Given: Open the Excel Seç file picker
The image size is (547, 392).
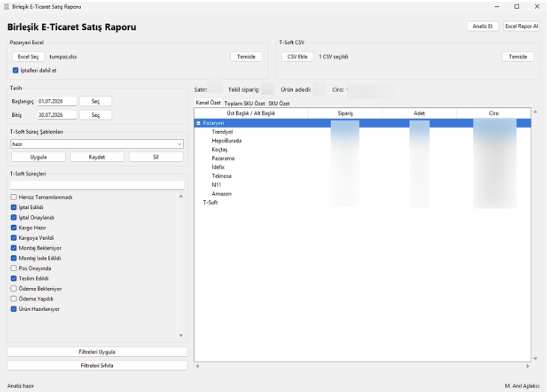Looking at the screenshot, I should click(28, 56).
